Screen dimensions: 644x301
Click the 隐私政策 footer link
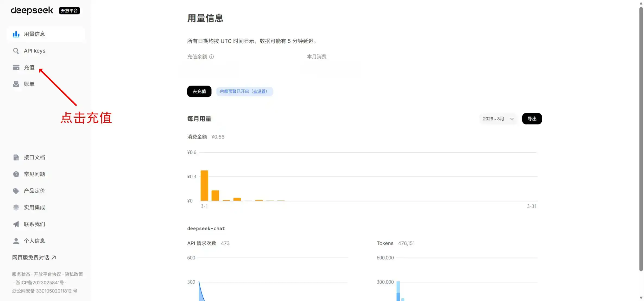(74, 274)
